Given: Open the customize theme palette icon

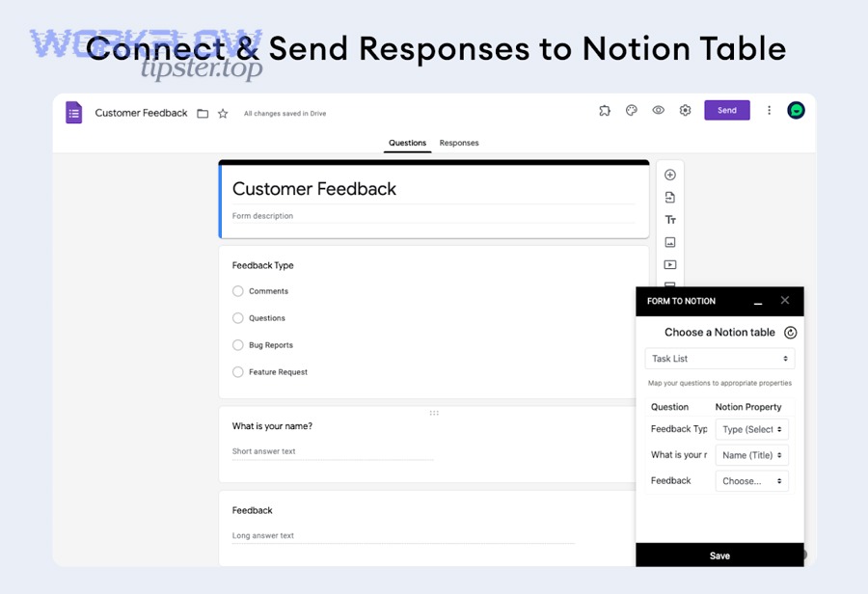Looking at the screenshot, I should coord(631,110).
